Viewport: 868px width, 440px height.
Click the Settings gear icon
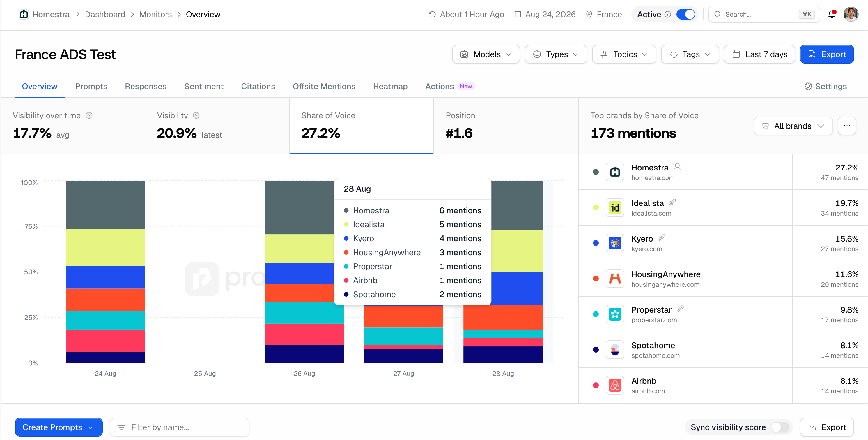[808, 86]
